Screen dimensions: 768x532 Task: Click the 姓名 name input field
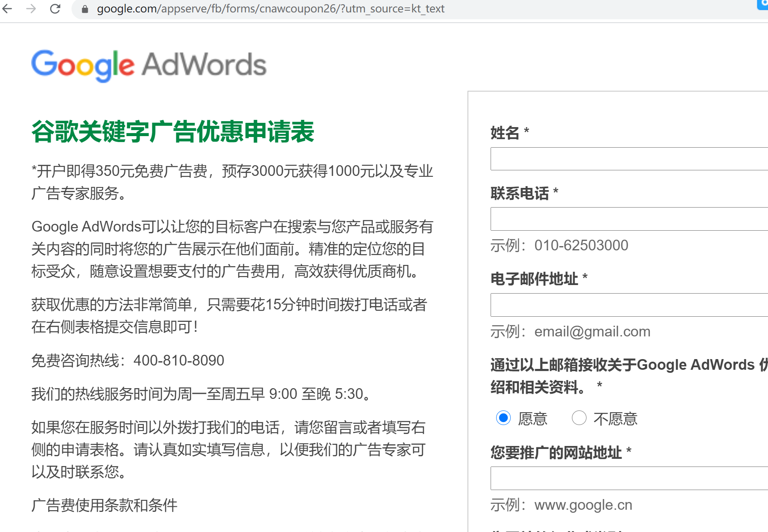point(629,159)
